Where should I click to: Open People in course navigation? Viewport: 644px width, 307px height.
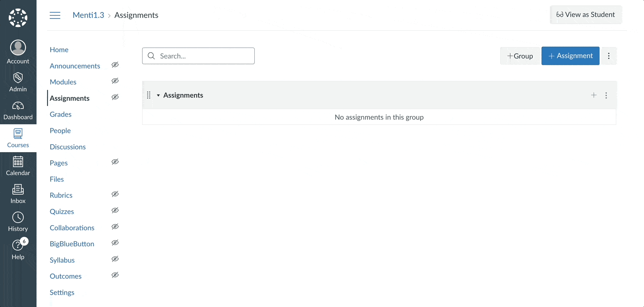(x=60, y=131)
